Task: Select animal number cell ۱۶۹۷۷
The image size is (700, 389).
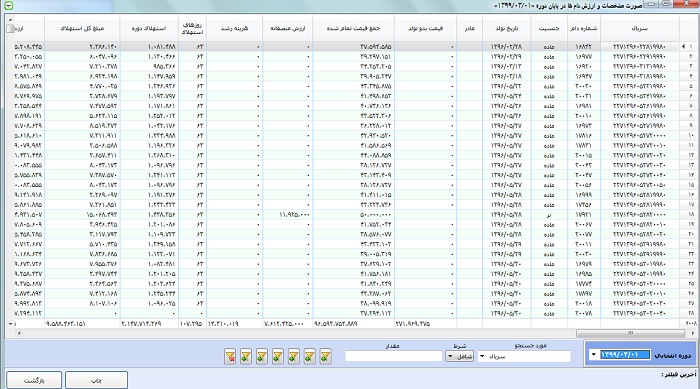Action: 584,56
